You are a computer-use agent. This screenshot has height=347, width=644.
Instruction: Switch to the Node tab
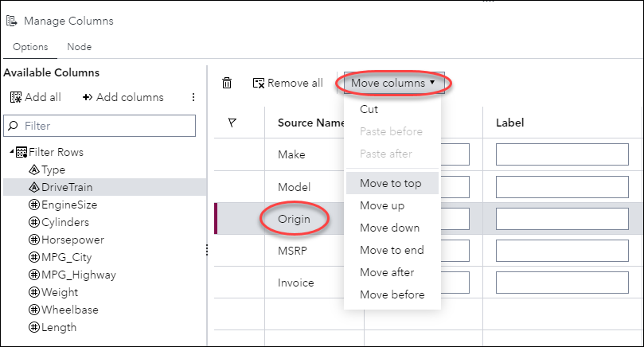pos(79,47)
